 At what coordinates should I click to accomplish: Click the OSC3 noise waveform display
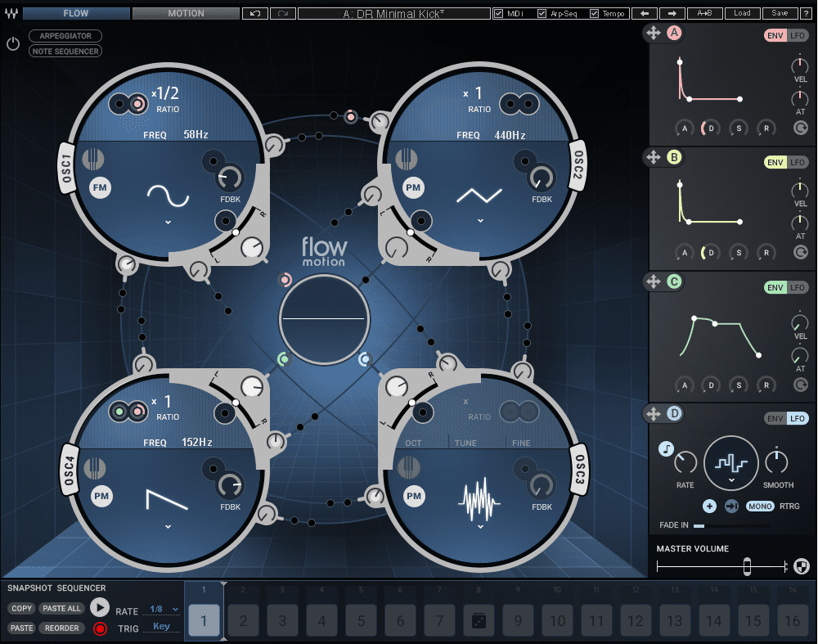tap(479, 499)
